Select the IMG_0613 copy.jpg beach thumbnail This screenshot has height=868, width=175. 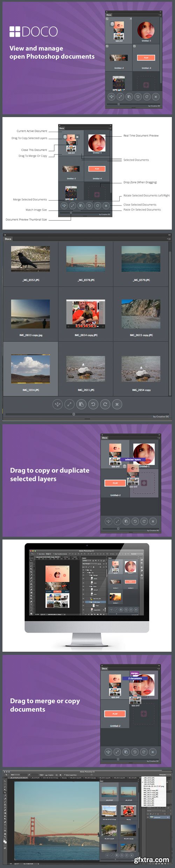[30, 314]
